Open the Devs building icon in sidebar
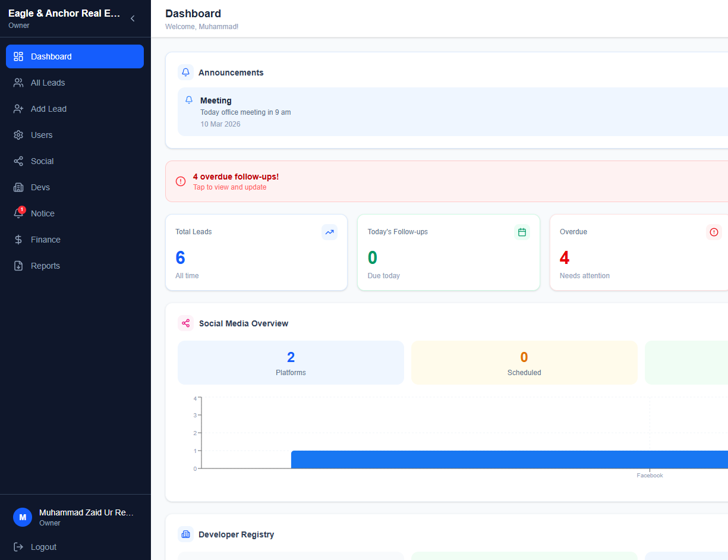Viewport: 728px width, 560px height. (x=18, y=187)
